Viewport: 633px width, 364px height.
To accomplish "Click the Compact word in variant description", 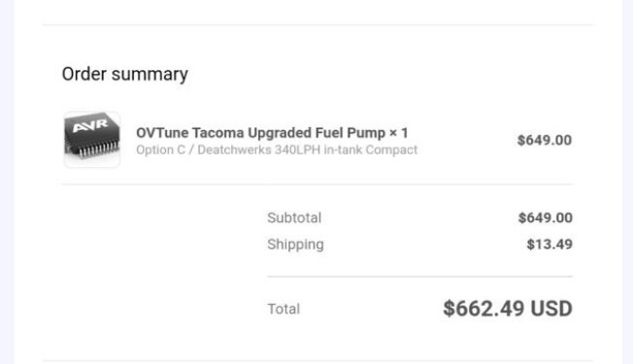I will click(391, 149).
